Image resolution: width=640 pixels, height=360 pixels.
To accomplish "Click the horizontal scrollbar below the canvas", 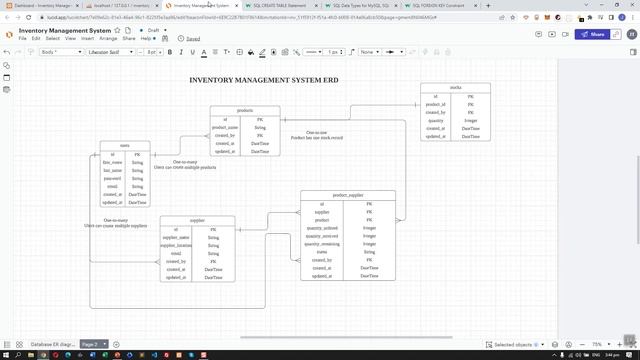I will pos(346,337).
